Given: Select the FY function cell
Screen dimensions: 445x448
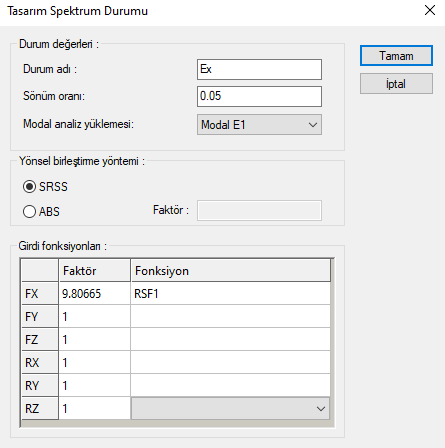Looking at the screenshot, I should [230, 316].
